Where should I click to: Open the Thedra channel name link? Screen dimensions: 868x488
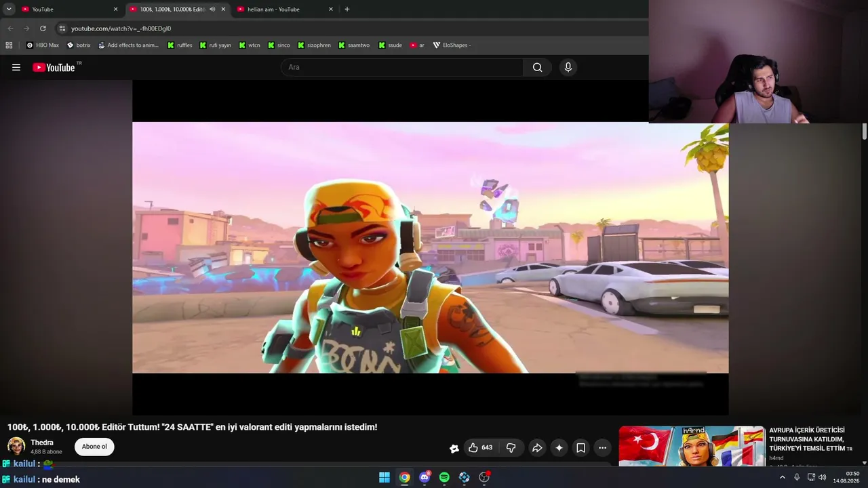[42, 443]
